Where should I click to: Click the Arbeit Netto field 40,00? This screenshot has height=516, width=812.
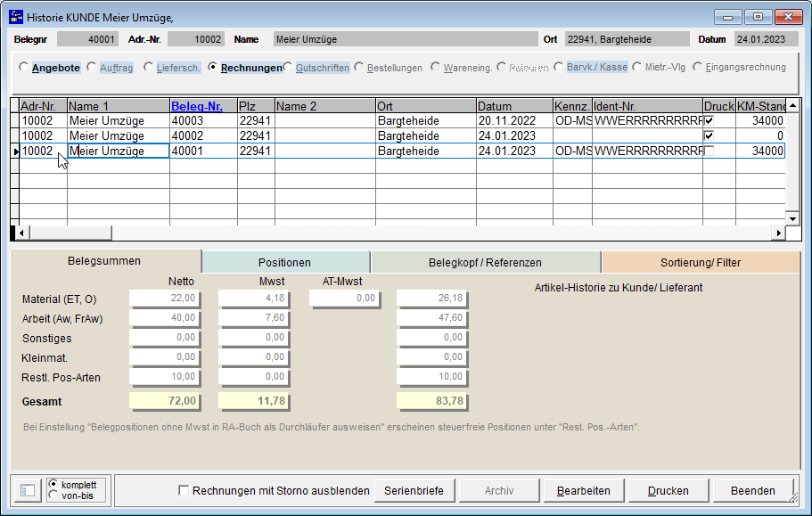pyautogui.click(x=165, y=318)
